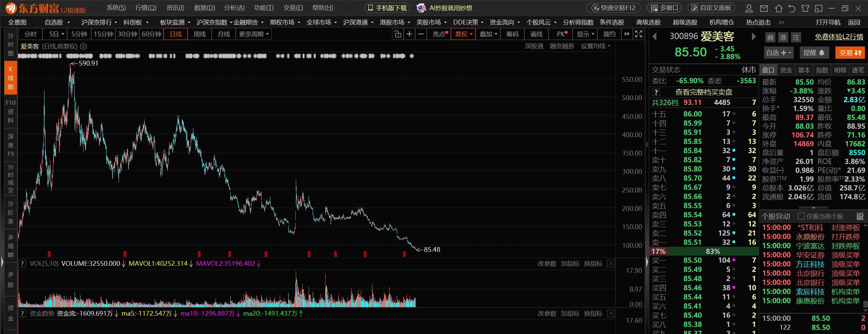Show more toolbar items via double-arrow
This screenshot has width=868, height=334.
click(x=627, y=34)
